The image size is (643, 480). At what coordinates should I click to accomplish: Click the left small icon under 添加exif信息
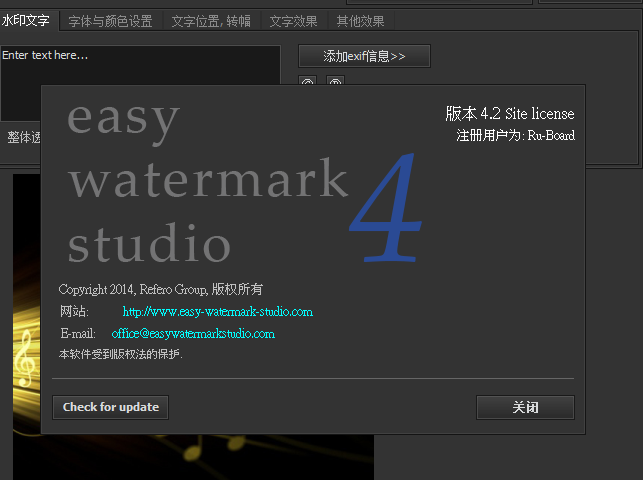pos(308,82)
